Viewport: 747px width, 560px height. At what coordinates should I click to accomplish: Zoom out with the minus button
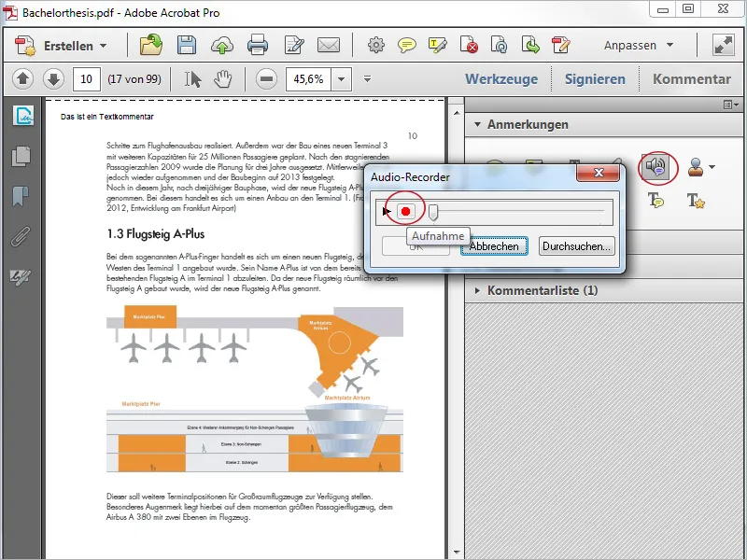[266, 78]
